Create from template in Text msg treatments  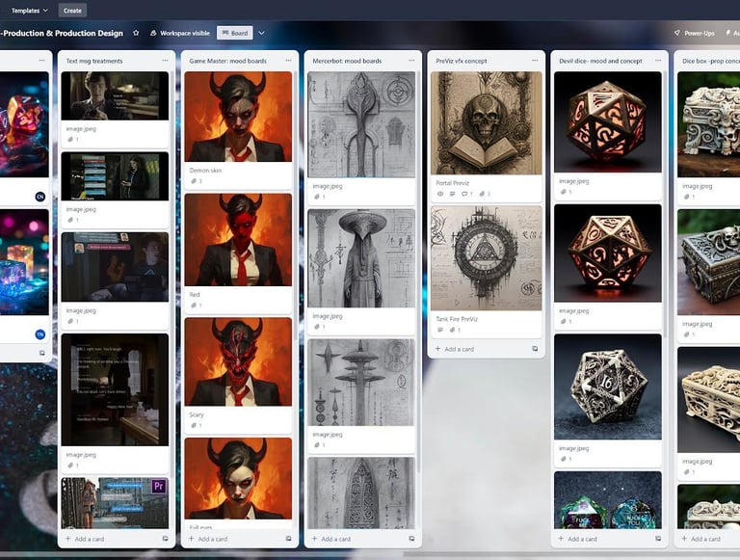point(165,538)
